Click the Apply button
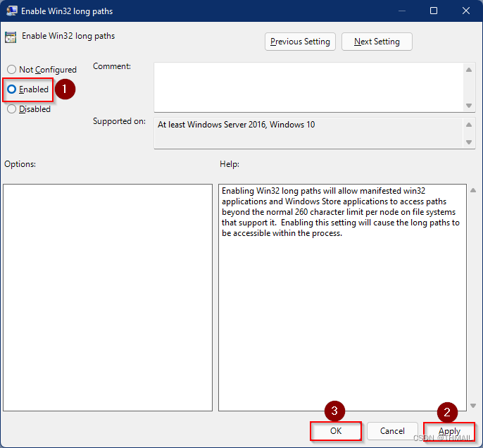This screenshot has width=483, height=448. click(449, 431)
